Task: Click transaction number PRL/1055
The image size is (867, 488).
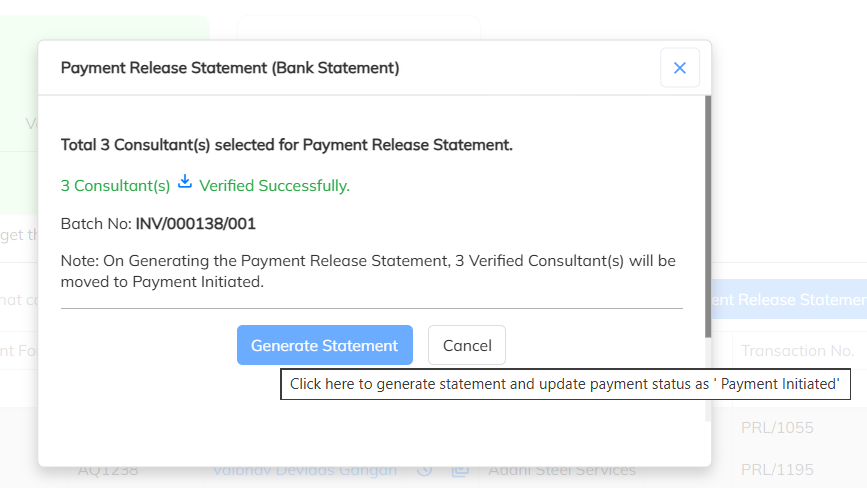Action: [x=777, y=428]
